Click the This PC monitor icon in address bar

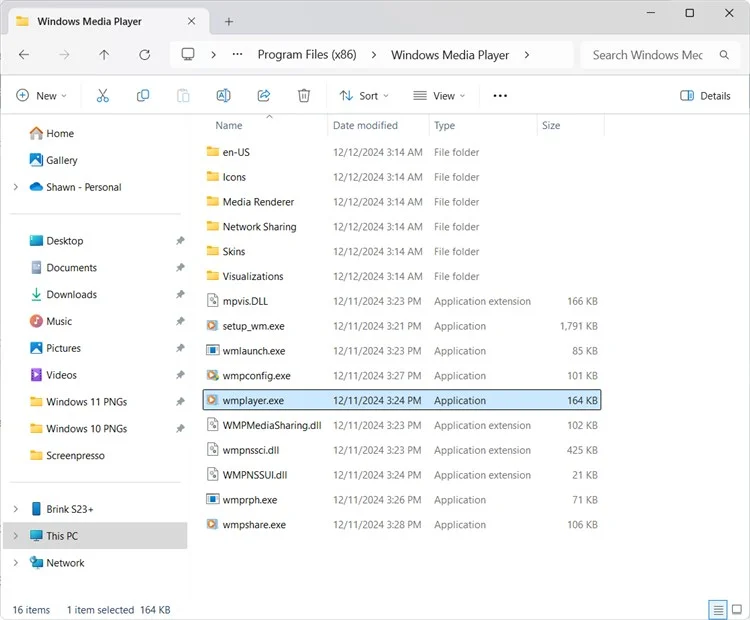[x=188, y=54]
